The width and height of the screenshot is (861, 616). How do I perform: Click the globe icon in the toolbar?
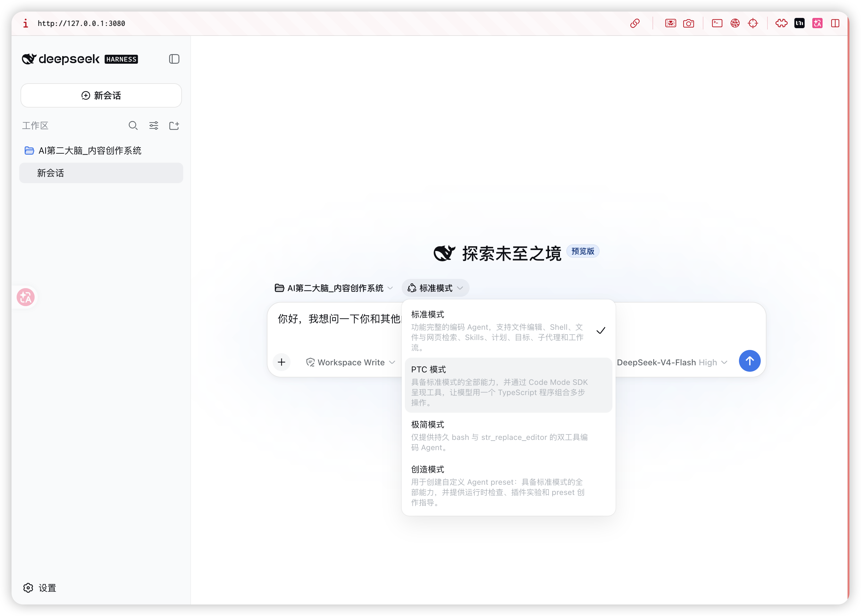[735, 23]
